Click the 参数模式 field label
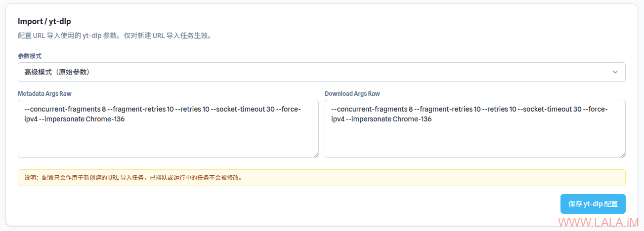 [x=30, y=56]
